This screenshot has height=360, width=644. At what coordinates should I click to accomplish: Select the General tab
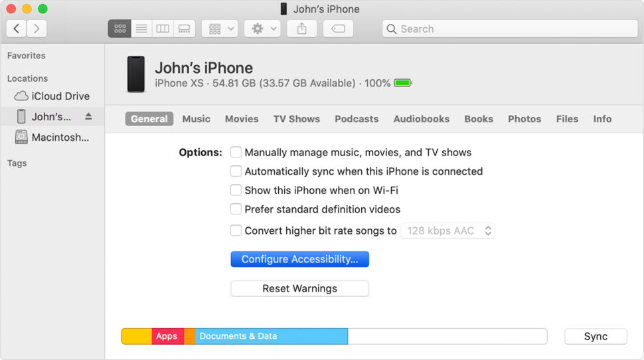pos(149,119)
